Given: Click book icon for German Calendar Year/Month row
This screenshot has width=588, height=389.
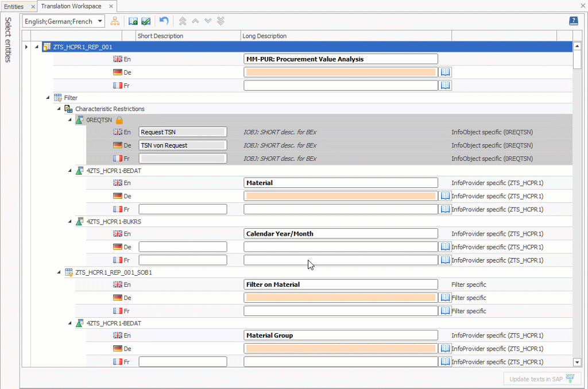Looking at the screenshot, I should [x=445, y=247].
